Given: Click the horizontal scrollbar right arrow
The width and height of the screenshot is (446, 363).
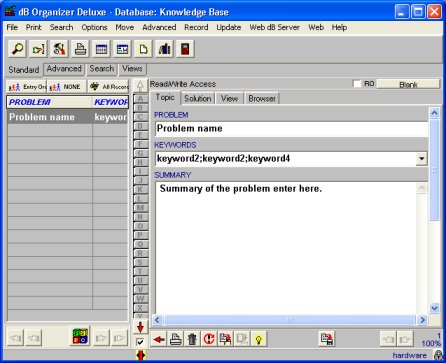Looking at the screenshot, I should tap(423, 320).
